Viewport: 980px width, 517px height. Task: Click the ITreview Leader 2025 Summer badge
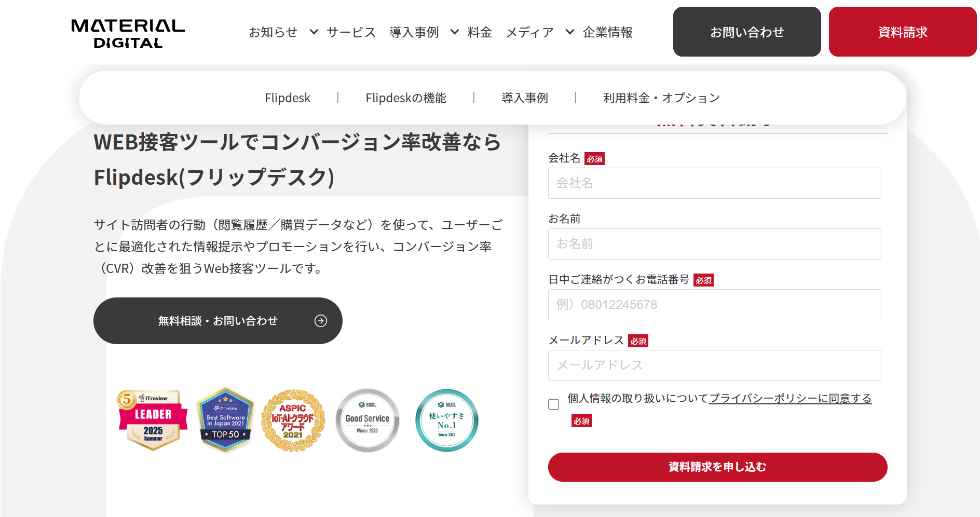click(x=153, y=420)
